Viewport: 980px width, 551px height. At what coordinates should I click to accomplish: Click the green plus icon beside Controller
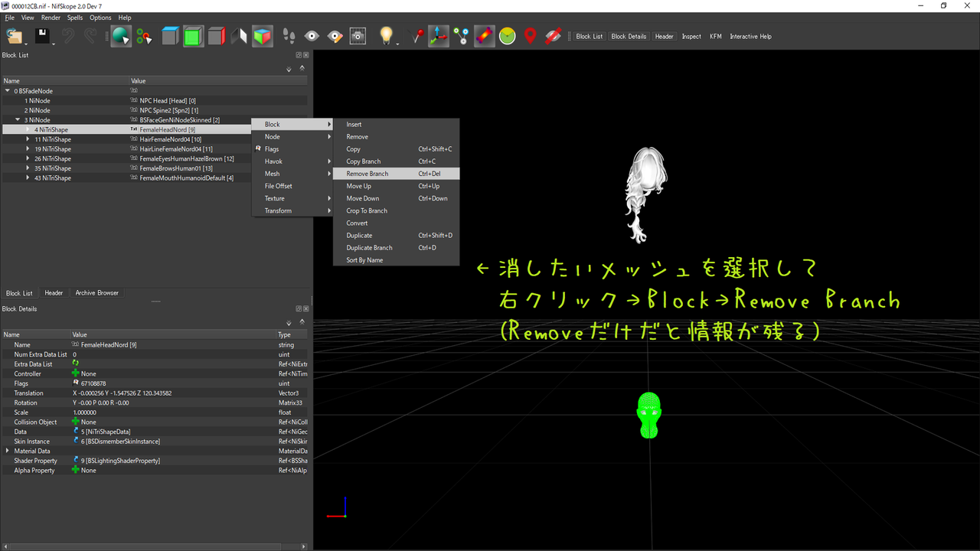click(x=76, y=373)
